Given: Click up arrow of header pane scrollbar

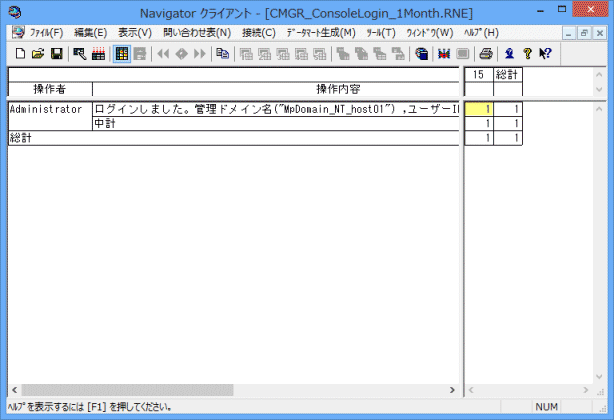Looking at the screenshot, I should coord(599,74).
